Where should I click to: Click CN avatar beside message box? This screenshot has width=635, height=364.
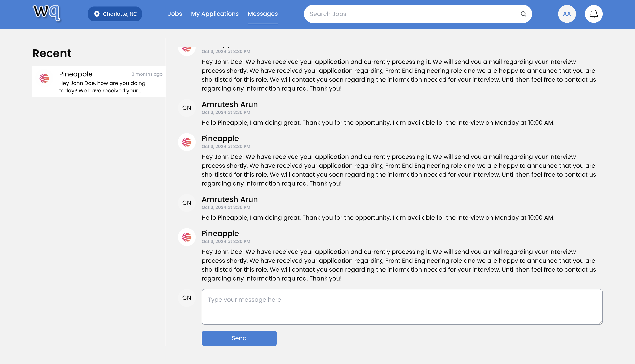pyautogui.click(x=187, y=298)
